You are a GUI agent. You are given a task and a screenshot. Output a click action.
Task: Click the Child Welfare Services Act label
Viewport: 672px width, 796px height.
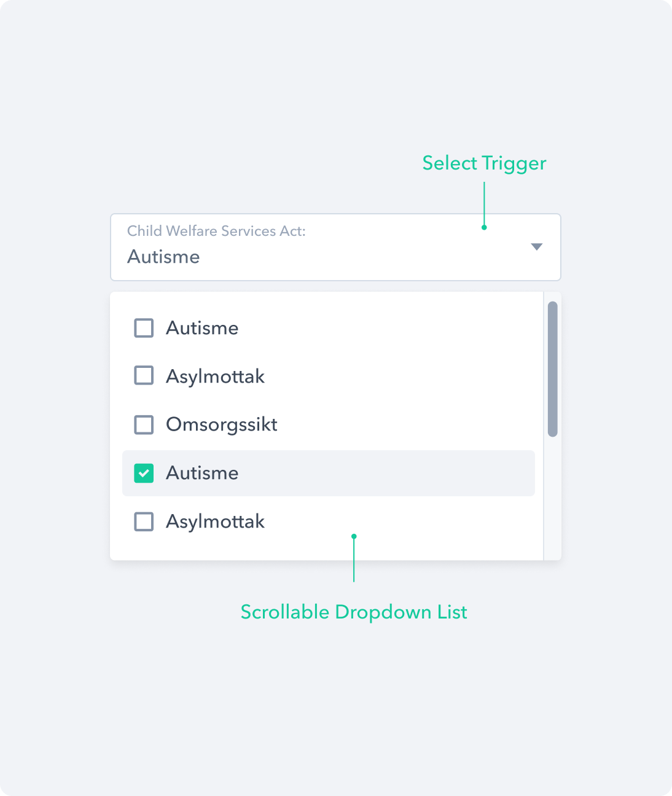(216, 231)
